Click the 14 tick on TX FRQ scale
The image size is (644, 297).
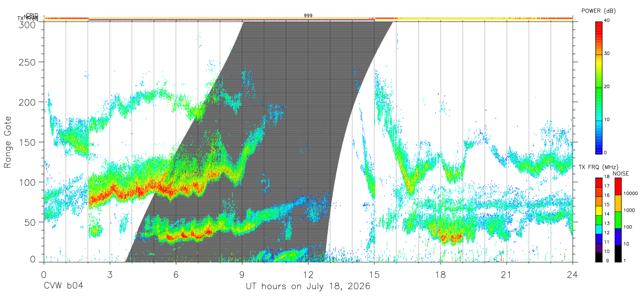(x=607, y=214)
